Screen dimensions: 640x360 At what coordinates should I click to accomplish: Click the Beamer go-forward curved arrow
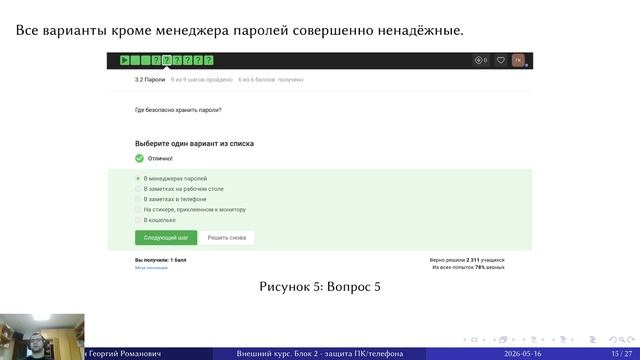point(631,340)
